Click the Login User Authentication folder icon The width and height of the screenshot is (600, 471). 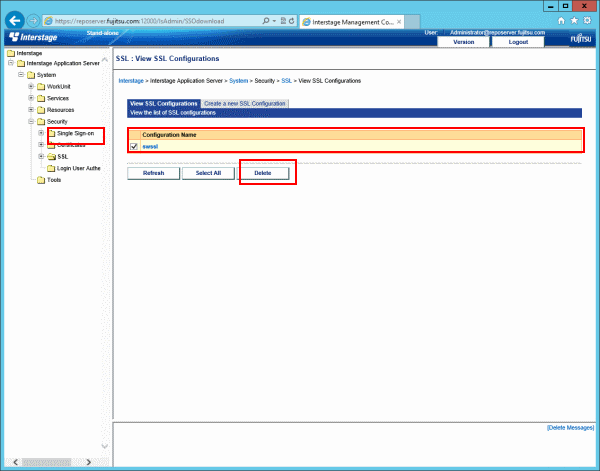pyautogui.click(x=51, y=168)
